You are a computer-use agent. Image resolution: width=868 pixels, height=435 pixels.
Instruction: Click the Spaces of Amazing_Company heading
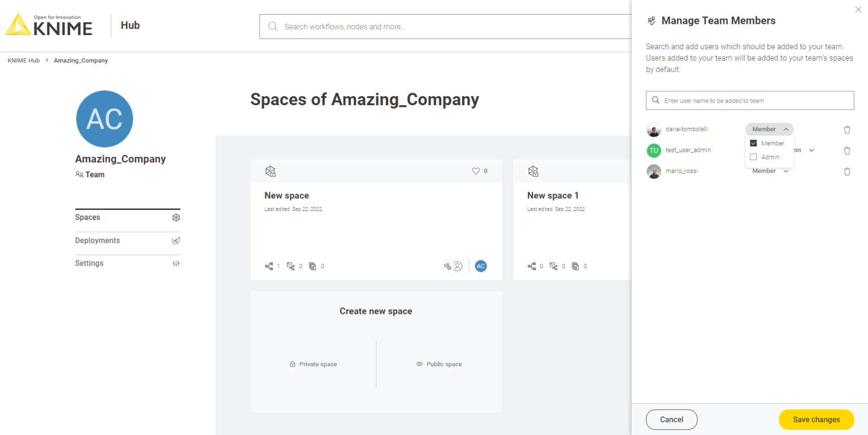click(x=364, y=100)
